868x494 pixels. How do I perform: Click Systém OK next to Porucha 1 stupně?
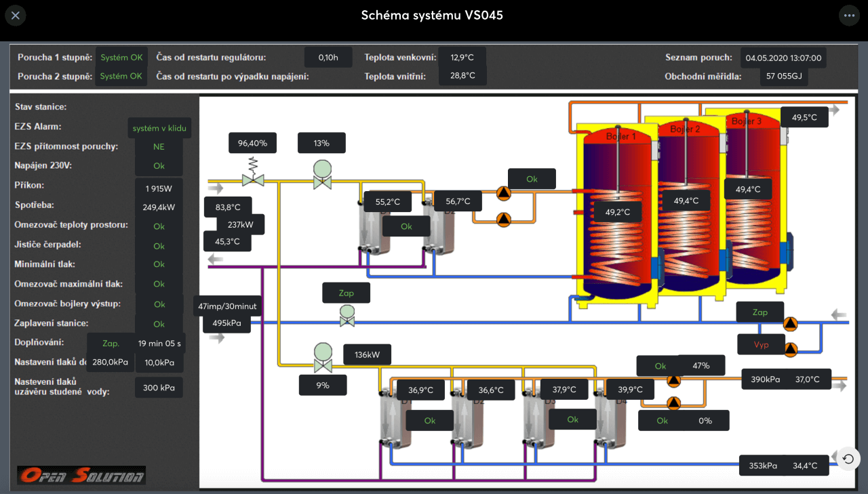[x=121, y=57]
